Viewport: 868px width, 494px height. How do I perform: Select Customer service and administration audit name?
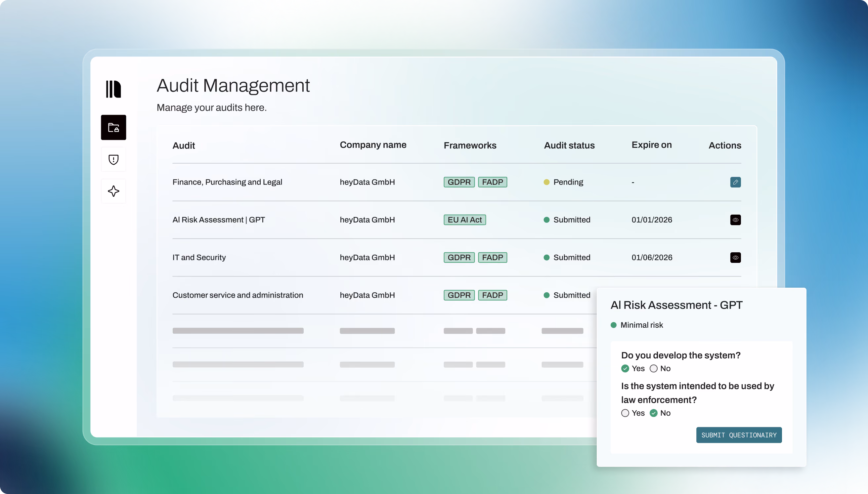tap(238, 295)
